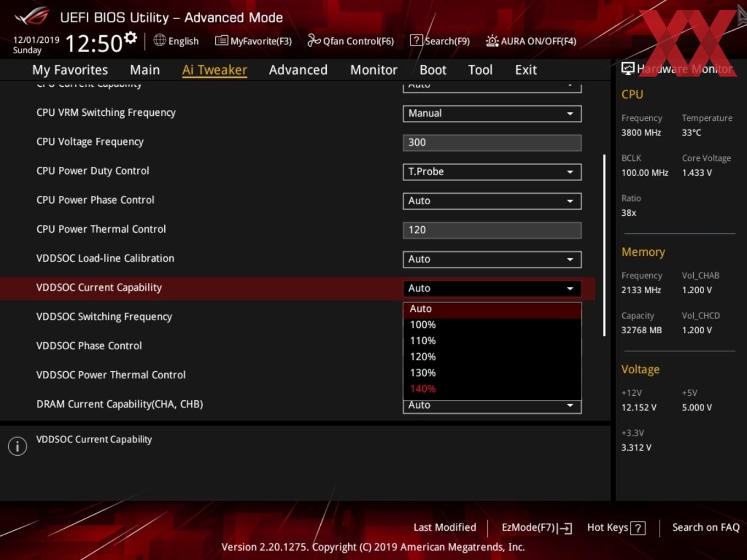Toggle AURA ON/OFF(F4) light icon
This screenshot has width=747, height=560.
coord(492,41)
